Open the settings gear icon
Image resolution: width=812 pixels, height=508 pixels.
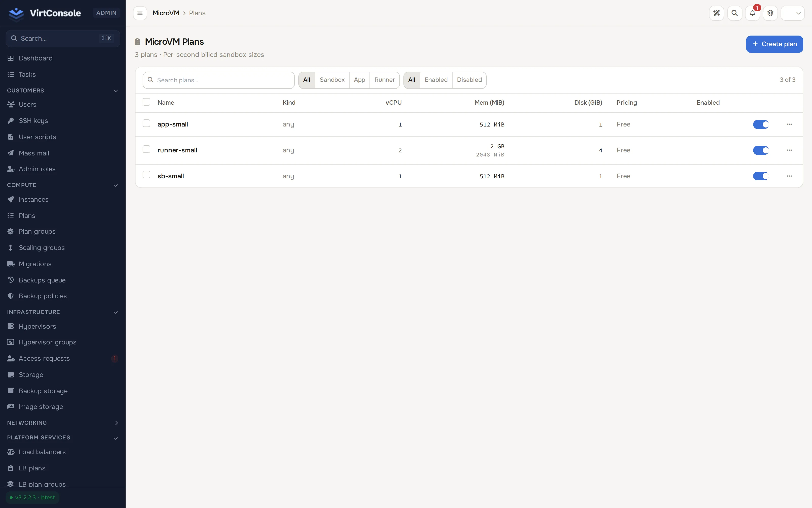pyautogui.click(x=770, y=13)
